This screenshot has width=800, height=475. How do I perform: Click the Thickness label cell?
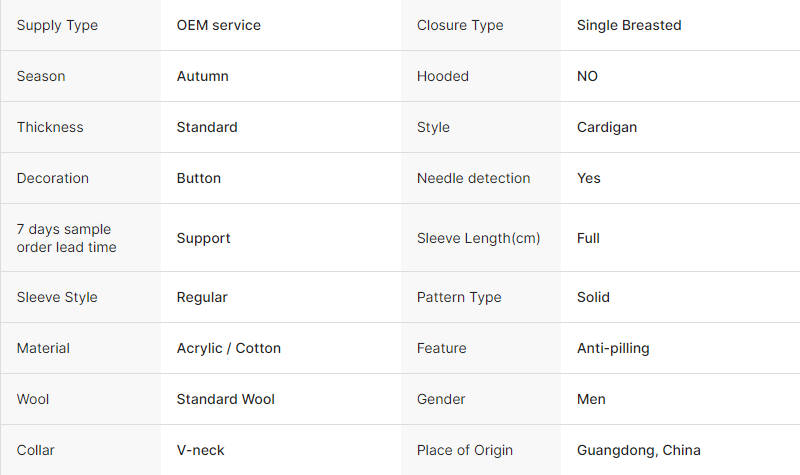pyautogui.click(x=50, y=127)
